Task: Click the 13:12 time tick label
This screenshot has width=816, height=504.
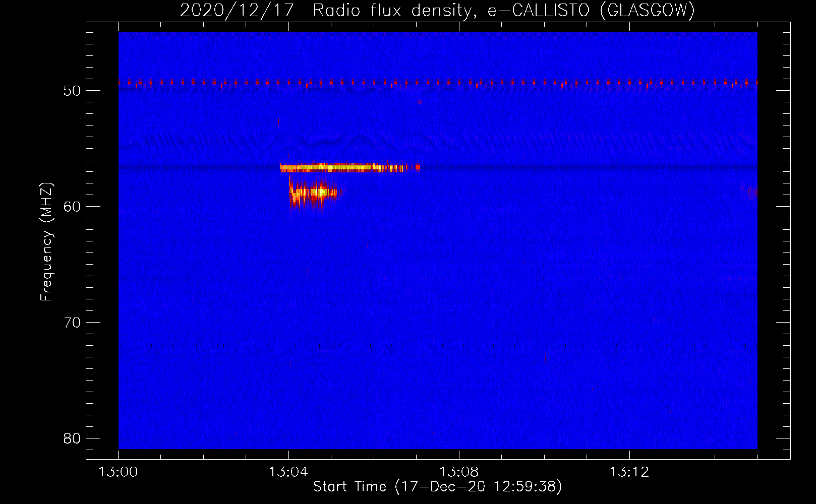Action: point(629,472)
